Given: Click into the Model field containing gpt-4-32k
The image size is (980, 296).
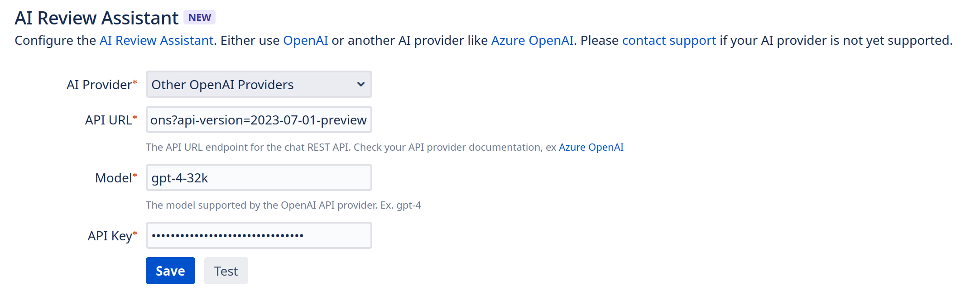Looking at the screenshot, I should point(259,178).
